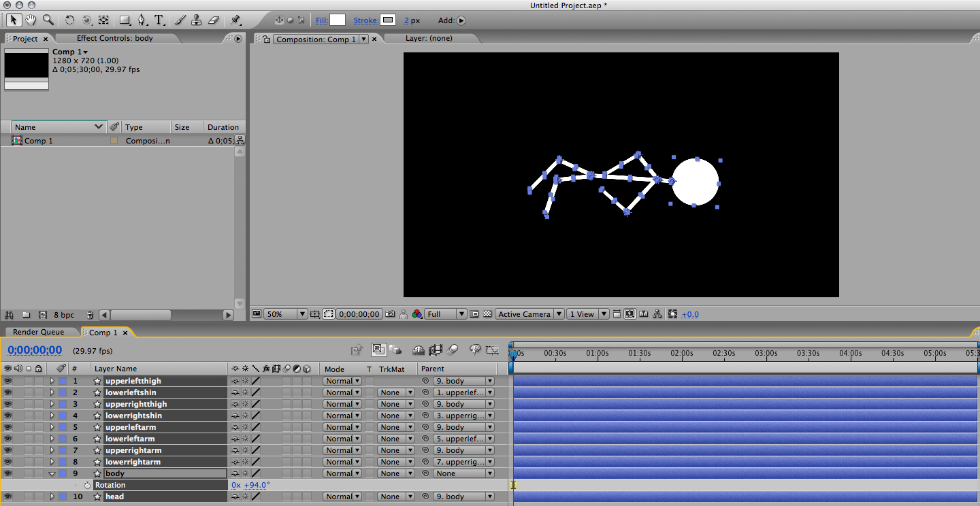Click the Show Channel RGB icon
Image resolution: width=980 pixels, height=506 pixels.
pyautogui.click(x=417, y=314)
